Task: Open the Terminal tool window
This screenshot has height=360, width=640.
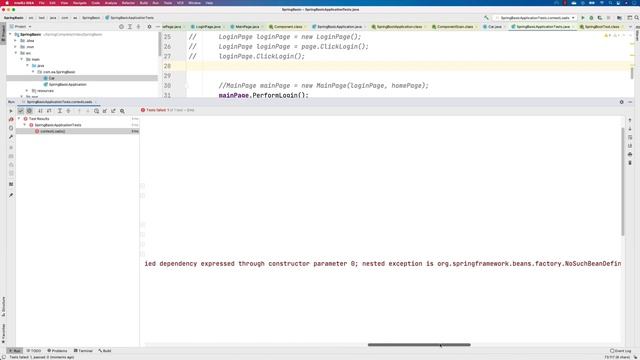Action: (83, 351)
